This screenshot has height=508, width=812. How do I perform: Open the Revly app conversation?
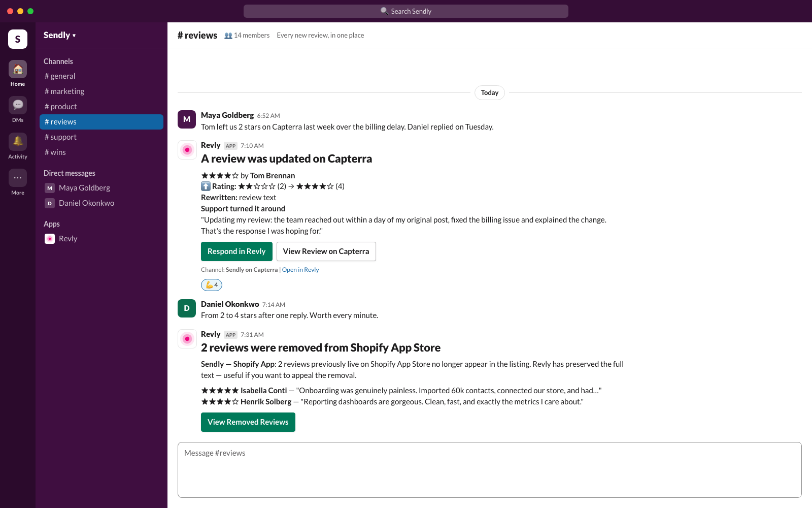(x=101, y=239)
